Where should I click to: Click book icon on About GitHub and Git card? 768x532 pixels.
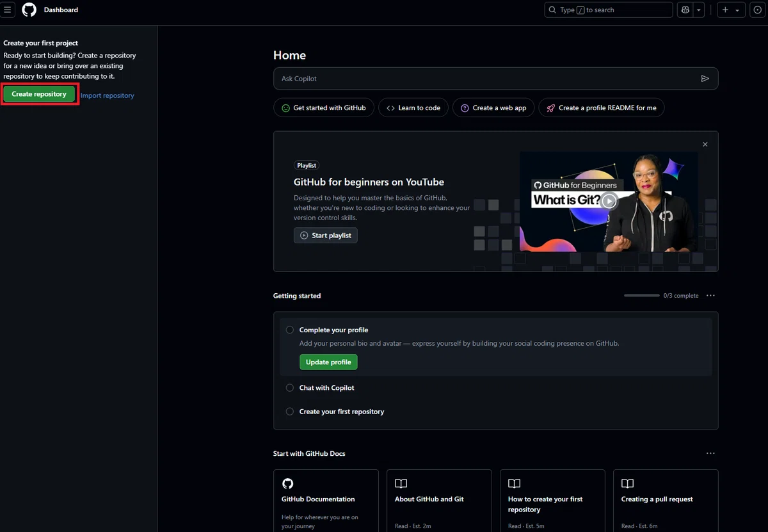tap(401, 483)
